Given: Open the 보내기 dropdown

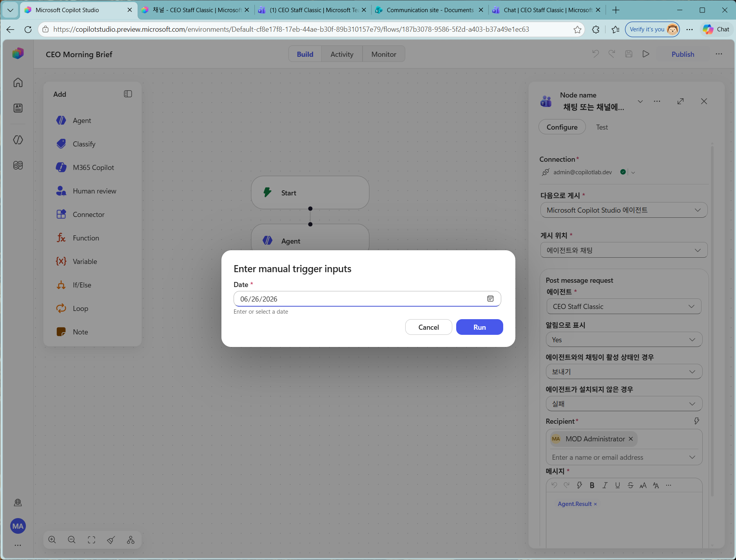Looking at the screenshot, I should click(624, 372).
